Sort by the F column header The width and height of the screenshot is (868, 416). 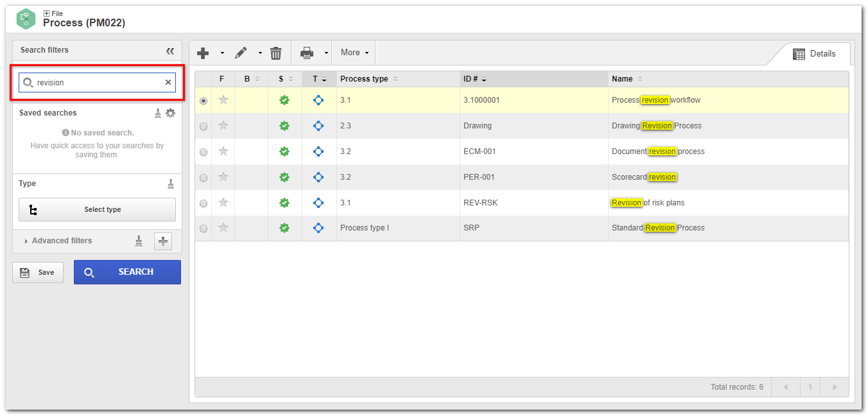click(222, 79)
